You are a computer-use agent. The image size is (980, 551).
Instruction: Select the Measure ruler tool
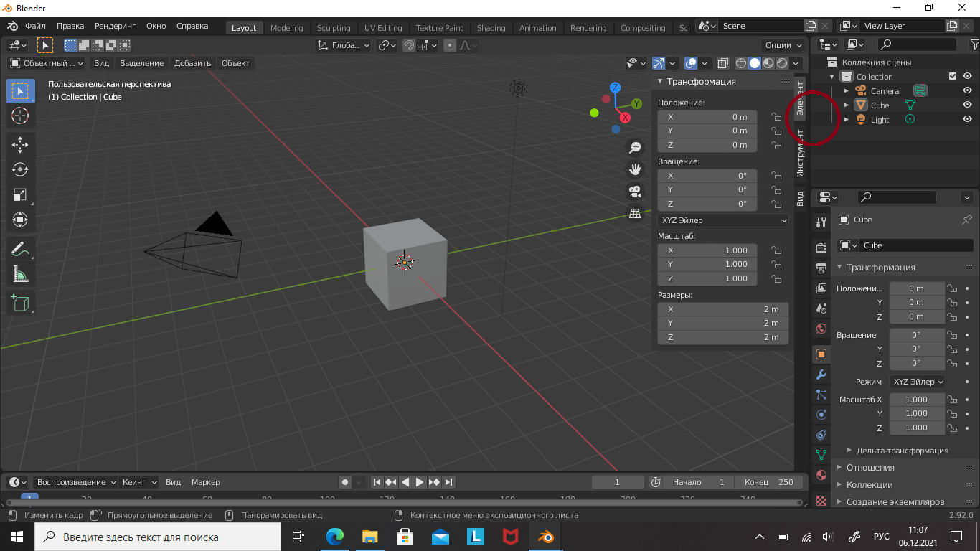tap(20, 275)
